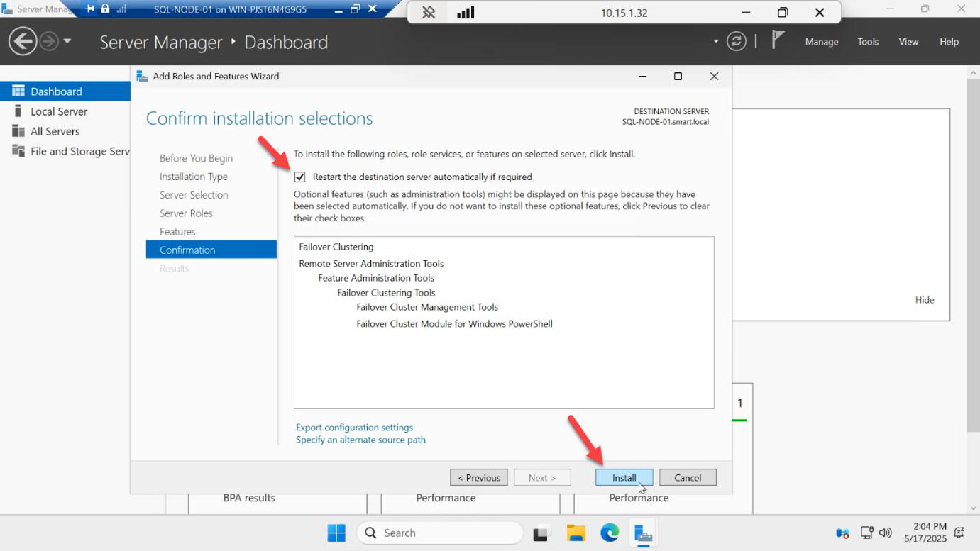
Task: Select Failover Clustering in the list
Action: pos(336,247)
